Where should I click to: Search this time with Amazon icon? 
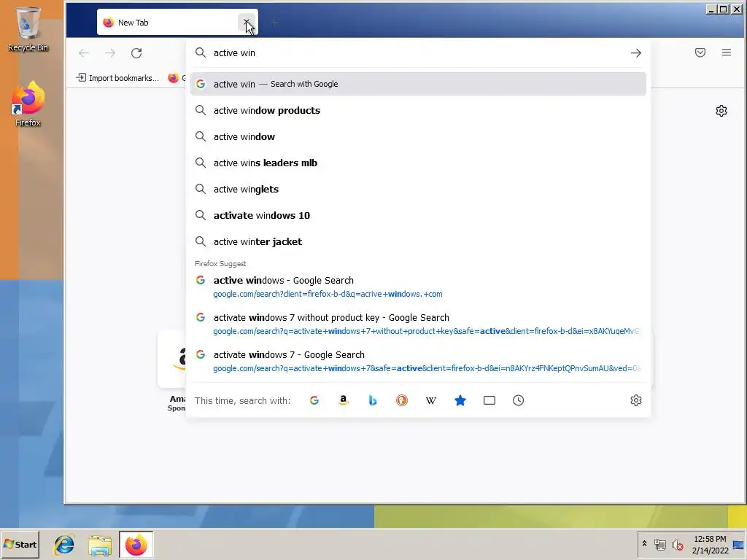[x=344, y=400]
